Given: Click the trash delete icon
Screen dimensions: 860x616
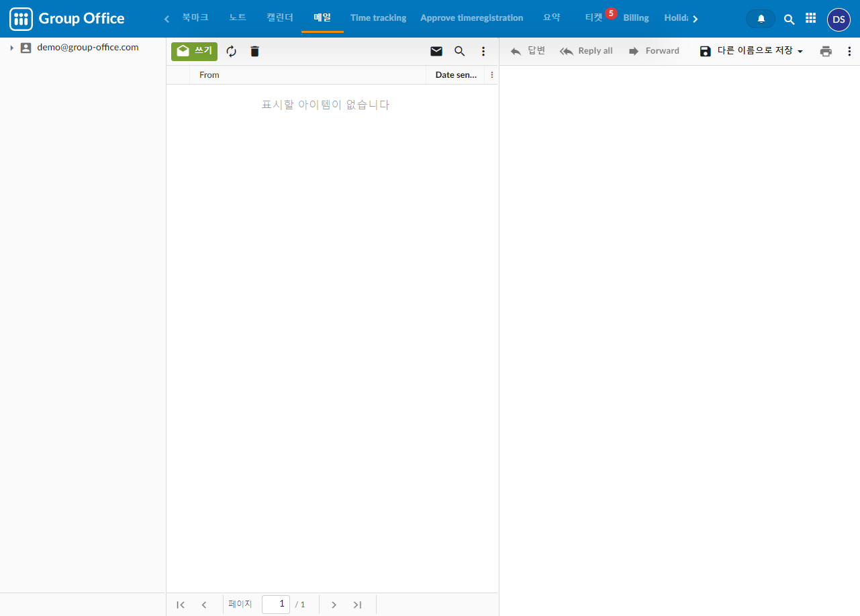Looking at the screenshot, I should click(254, 52).
